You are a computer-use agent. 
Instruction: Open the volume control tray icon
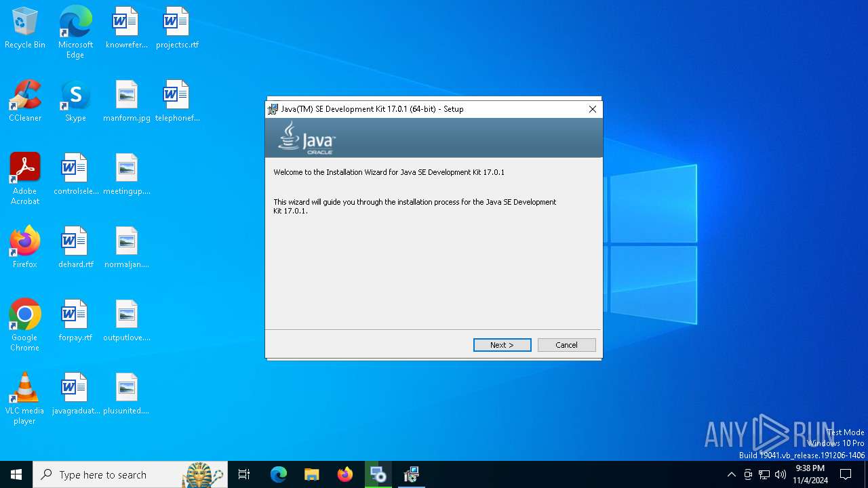(781, 474)
